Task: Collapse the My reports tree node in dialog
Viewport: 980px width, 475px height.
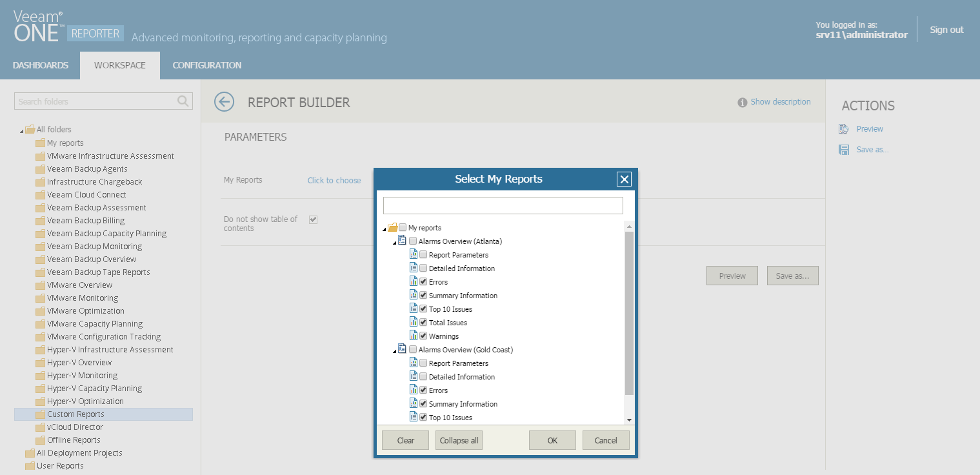Action: 385,229
